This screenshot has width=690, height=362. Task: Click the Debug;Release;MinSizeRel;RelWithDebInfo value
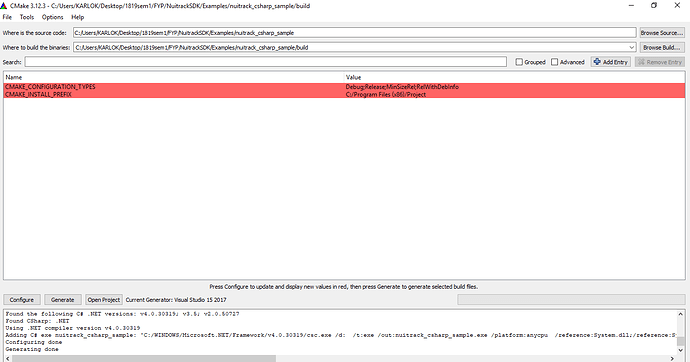click(402, 87)
